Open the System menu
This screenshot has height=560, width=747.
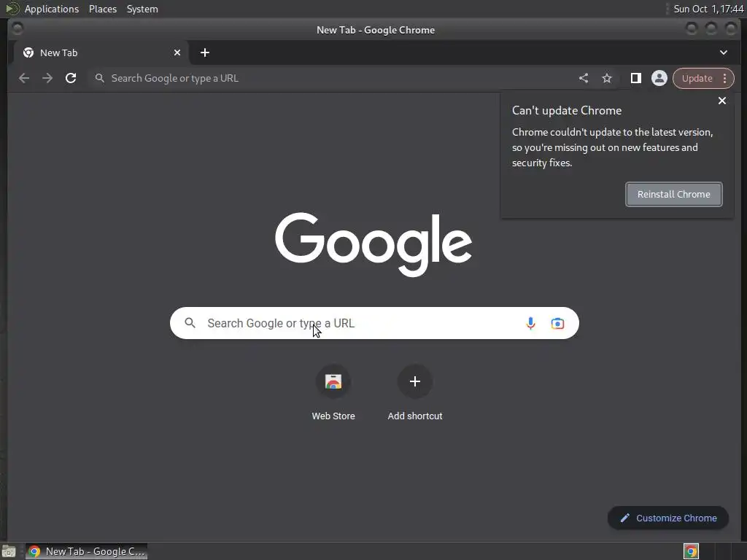(x=142, y=9)
